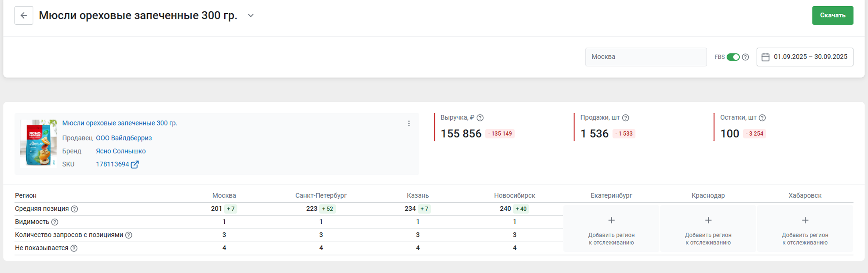Screen dimensions: 868x273
Task: Click the help icon next to FBS
Action: (x=745, y=57)
